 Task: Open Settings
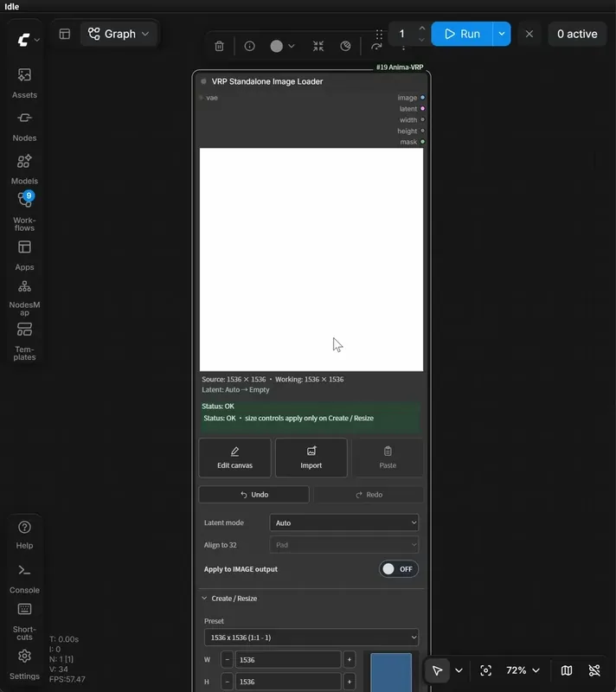pos(24,664)
